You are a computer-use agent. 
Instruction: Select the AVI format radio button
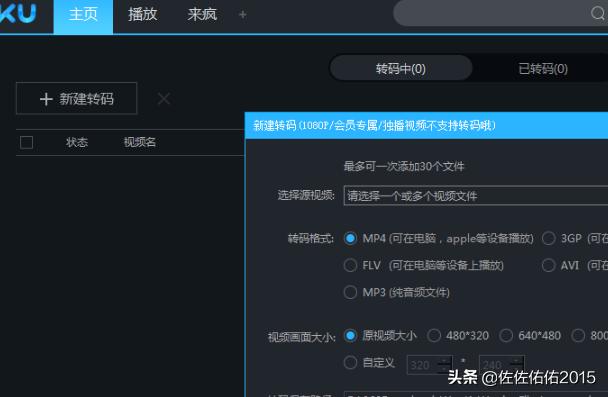coord(548,265)
